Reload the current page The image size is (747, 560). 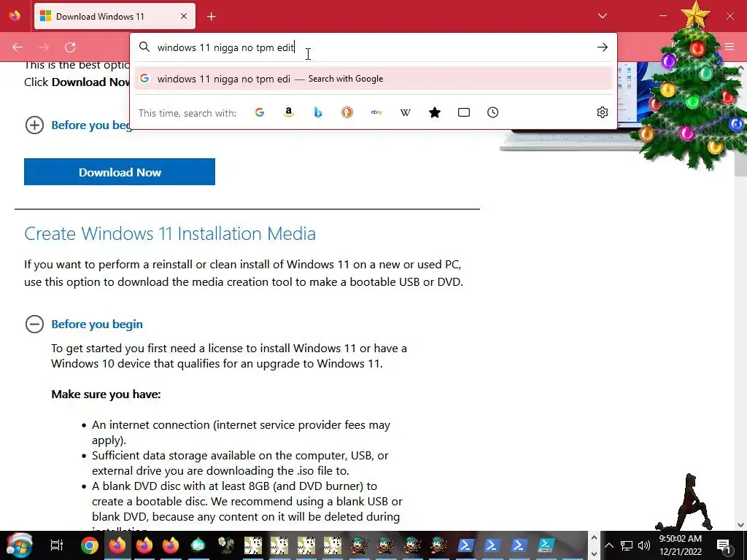70,47
